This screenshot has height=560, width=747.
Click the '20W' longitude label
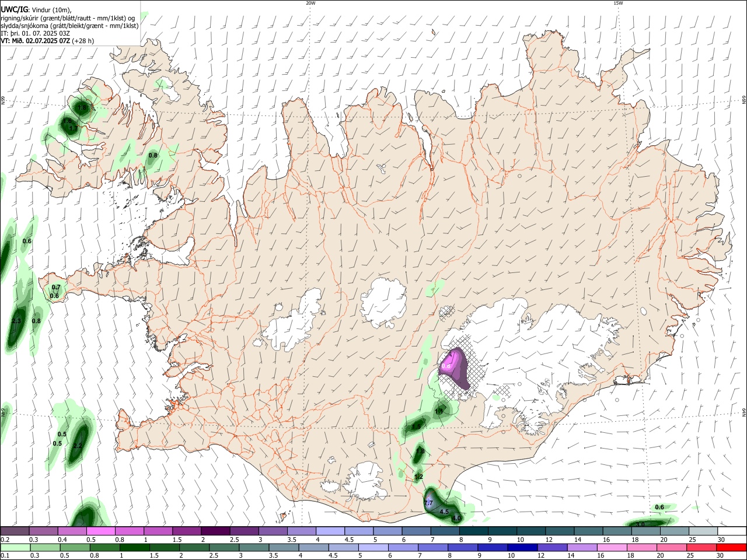(310, 3)
